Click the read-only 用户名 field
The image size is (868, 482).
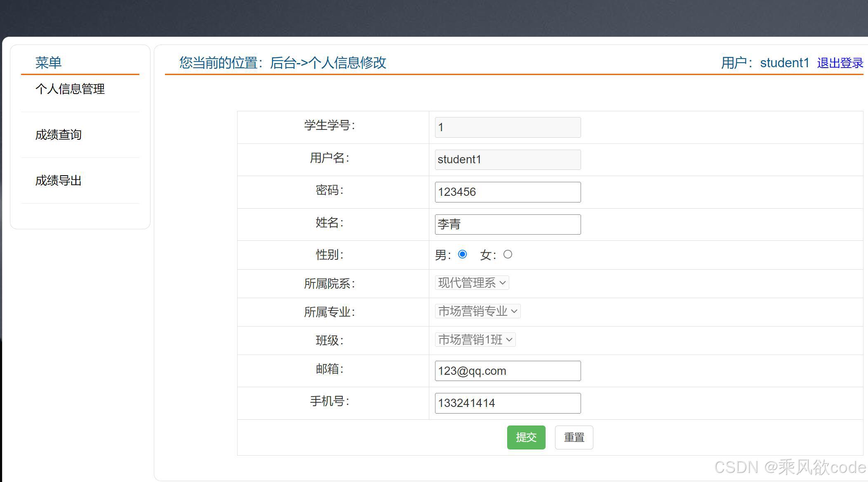[x=508, y=160]
